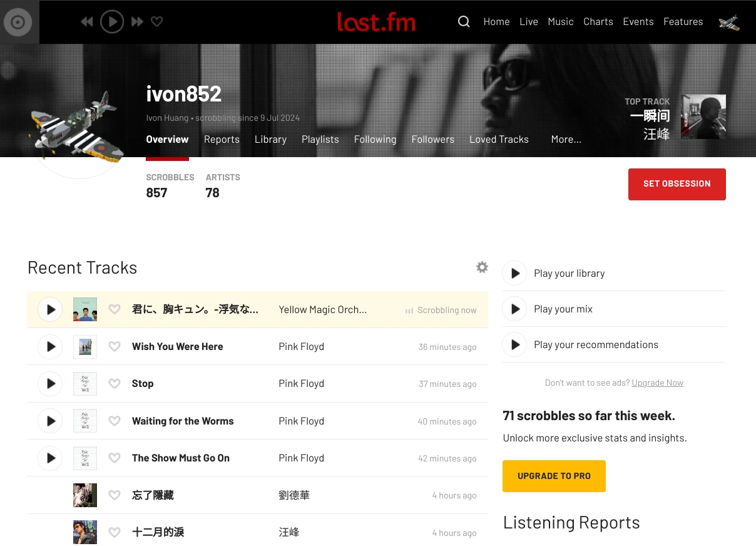
Task: Toggle love heart for Stop track
Action: point(115,384)
